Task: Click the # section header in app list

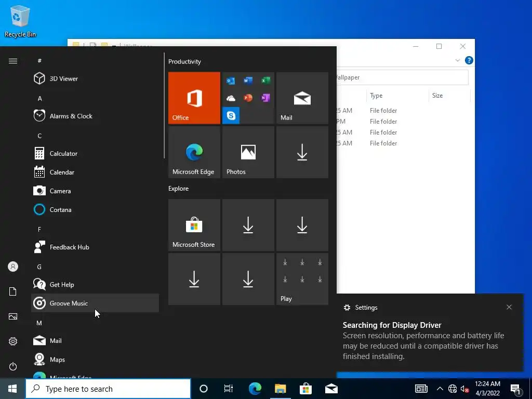Action: (x=39, y=61)
